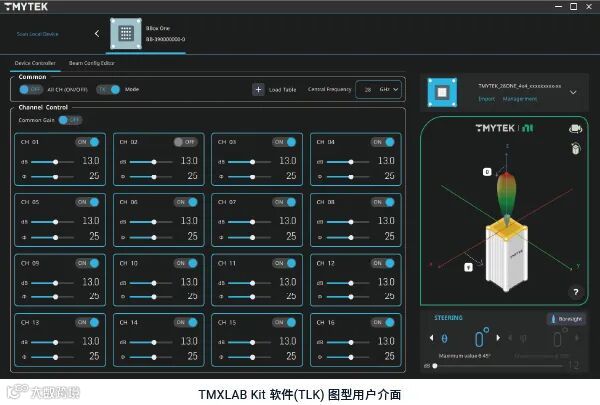This screenshot has width=600, height=405.
Task: Turn off channel CH 01 switch
Action: [x=87, y=142]
